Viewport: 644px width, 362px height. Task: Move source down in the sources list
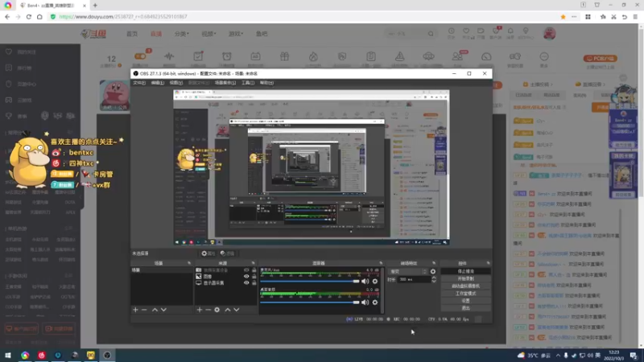pos(236,310)
